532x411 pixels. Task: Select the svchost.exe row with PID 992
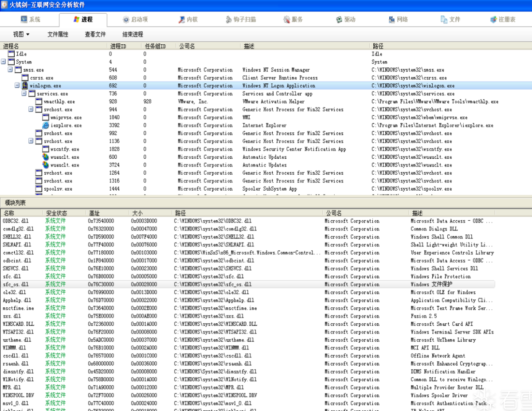pos(266,133)
